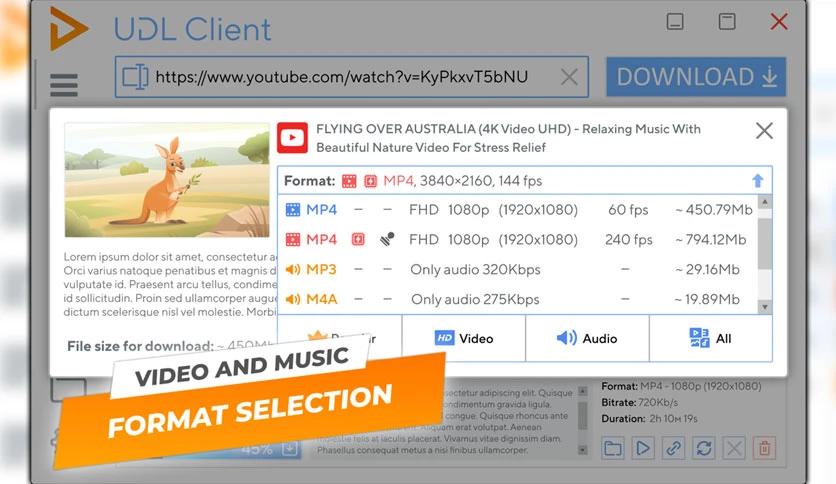Screen dimensions: 836x484
Task: Click the background description scrollbar
Action: (x=583, y=420)
